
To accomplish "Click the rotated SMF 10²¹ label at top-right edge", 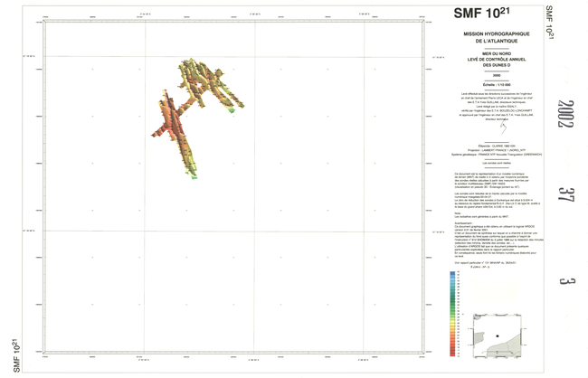I will (x=549, y=20).
